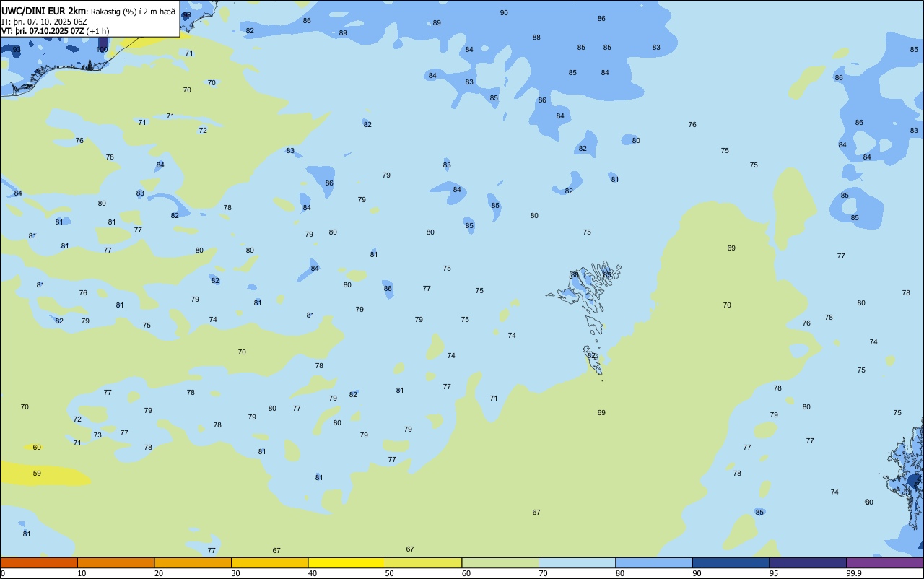Select the 10–20 orange legend swatch
This screenshot has width=924, height=579.
click(115, 562)
